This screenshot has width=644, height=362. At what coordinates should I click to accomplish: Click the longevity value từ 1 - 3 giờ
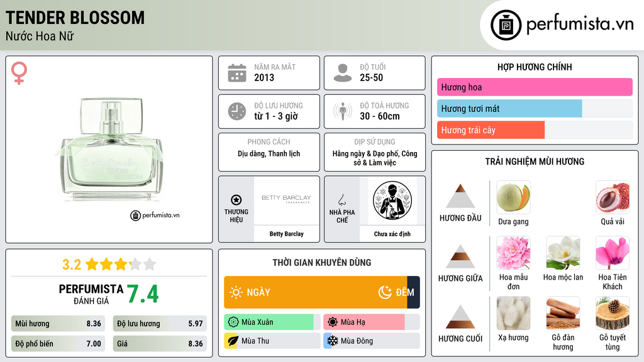click(276, 116)
